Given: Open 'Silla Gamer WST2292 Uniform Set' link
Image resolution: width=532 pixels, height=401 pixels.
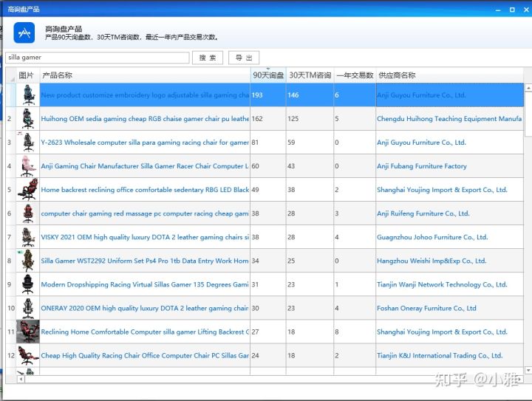Looking at the screenshot, I should click(x=145, y=261).
